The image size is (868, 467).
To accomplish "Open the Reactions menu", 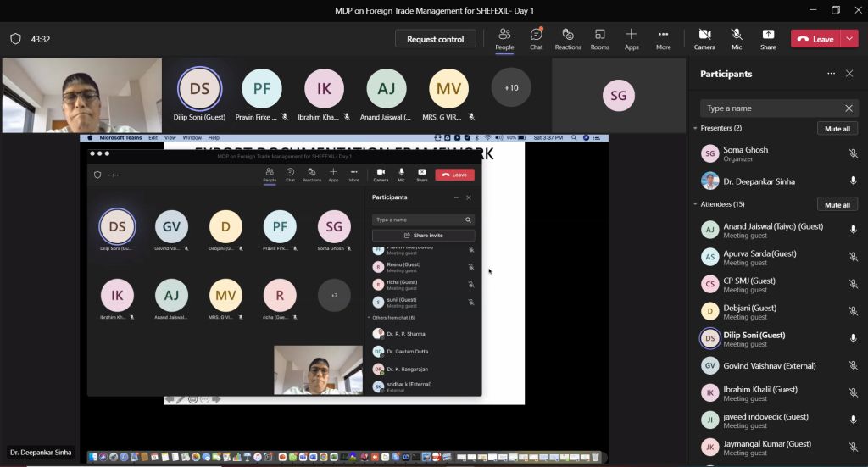I will click(568, 39).
